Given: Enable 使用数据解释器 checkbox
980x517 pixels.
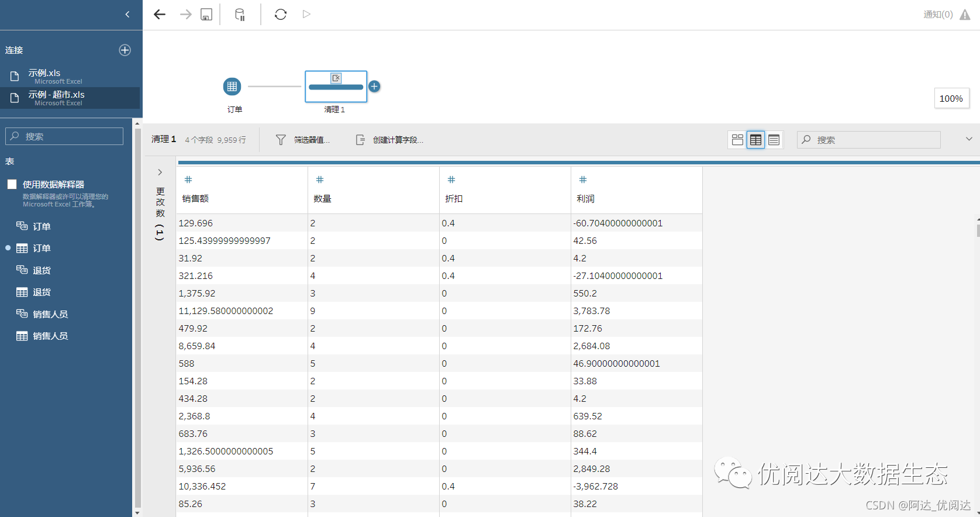Looking at the screenshot, I should [12, 184].
